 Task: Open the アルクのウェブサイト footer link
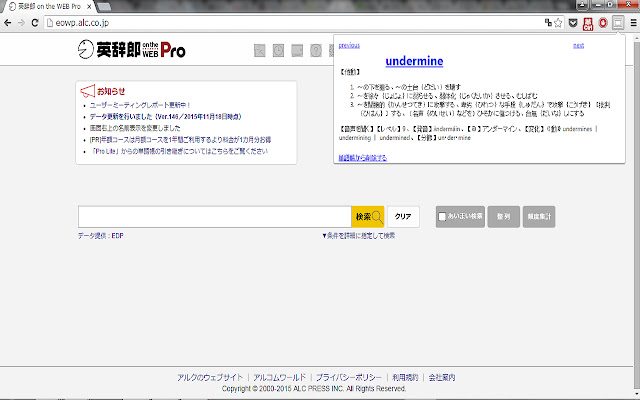[x=210, y=377]
